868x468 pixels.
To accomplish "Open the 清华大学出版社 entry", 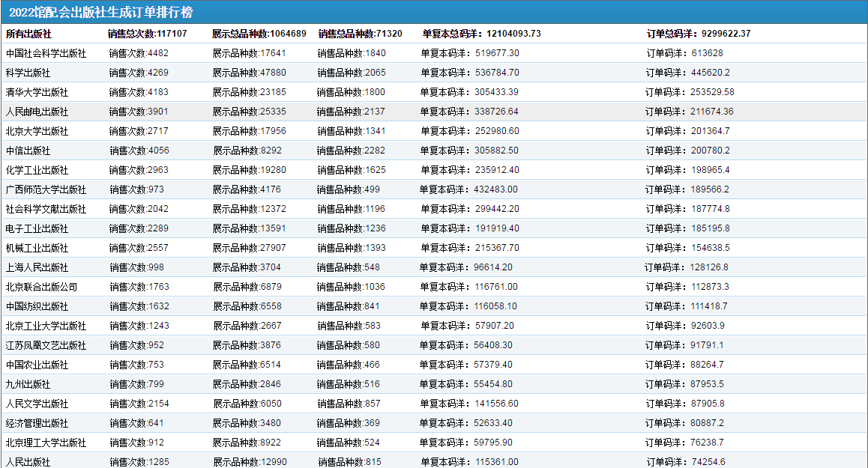I will (37, 92).
